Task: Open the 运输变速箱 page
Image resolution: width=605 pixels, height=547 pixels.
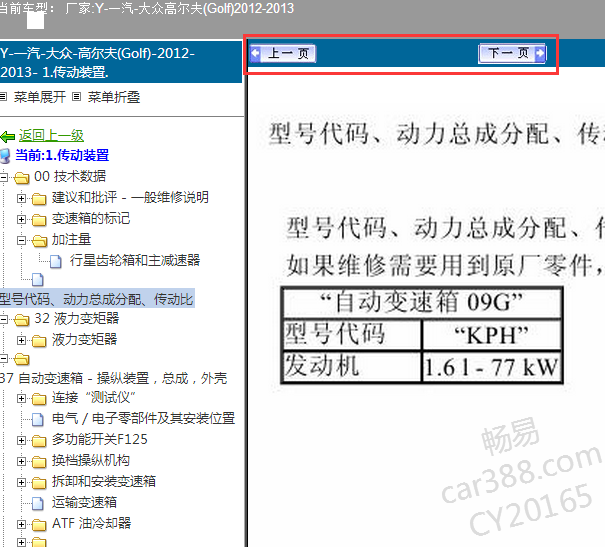Action: point(84,502)
